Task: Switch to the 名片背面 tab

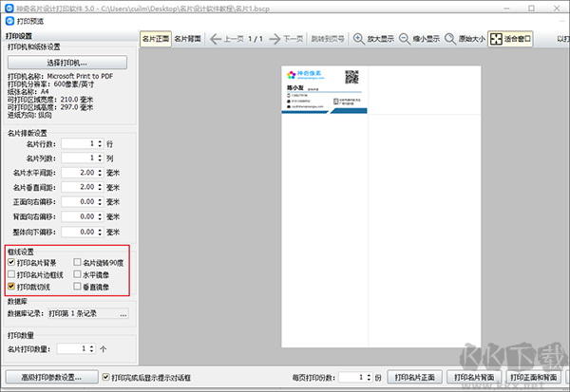Action: pyautogui.click(x=187, y=39)
